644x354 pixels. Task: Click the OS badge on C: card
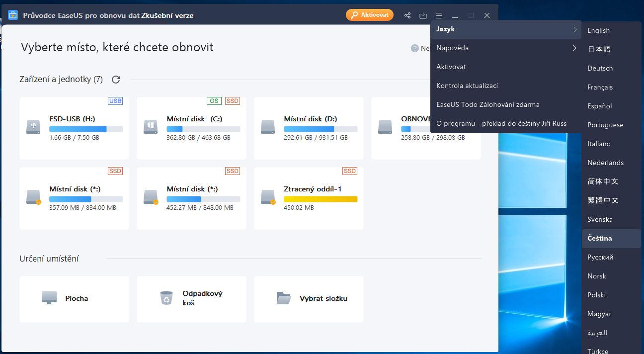click(214, 101)
